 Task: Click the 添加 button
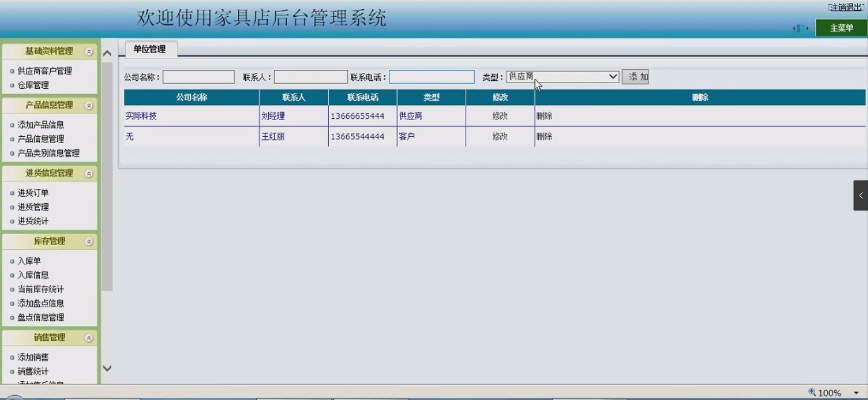pos(635,77)
